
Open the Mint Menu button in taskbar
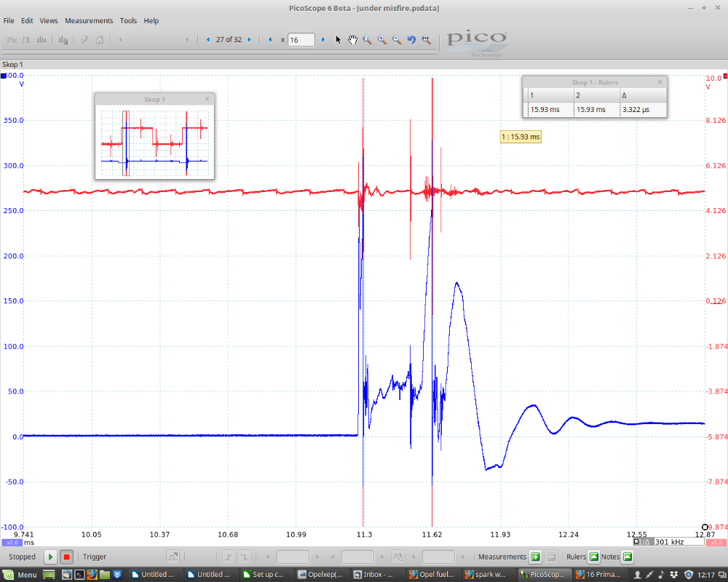click(x=20, y=575)
